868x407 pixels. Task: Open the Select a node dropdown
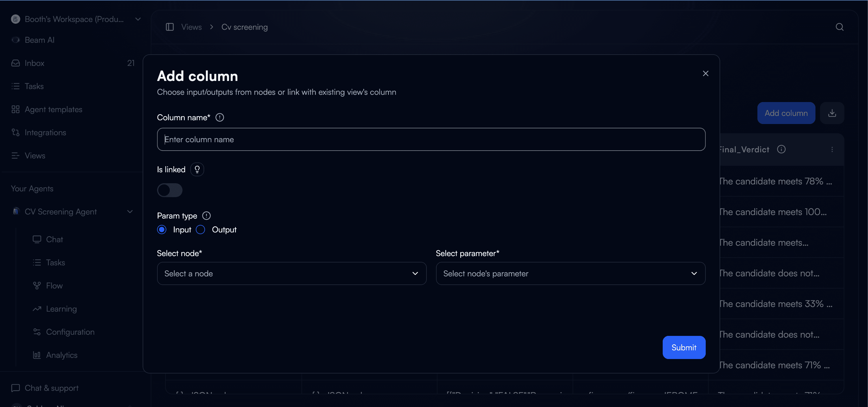[291, 273]
